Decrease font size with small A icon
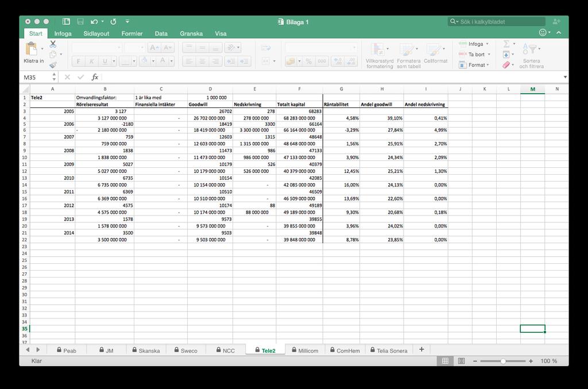588x389 pixels. click(x=167, y=48)
